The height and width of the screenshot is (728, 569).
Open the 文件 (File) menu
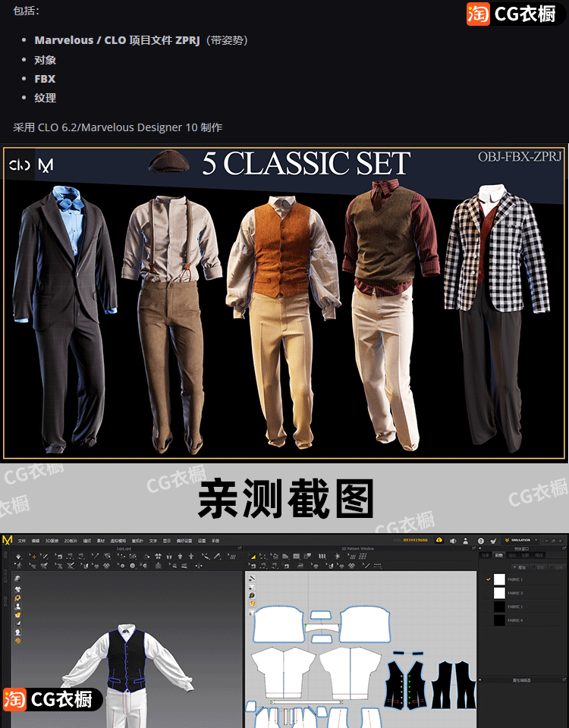point(22,541)
